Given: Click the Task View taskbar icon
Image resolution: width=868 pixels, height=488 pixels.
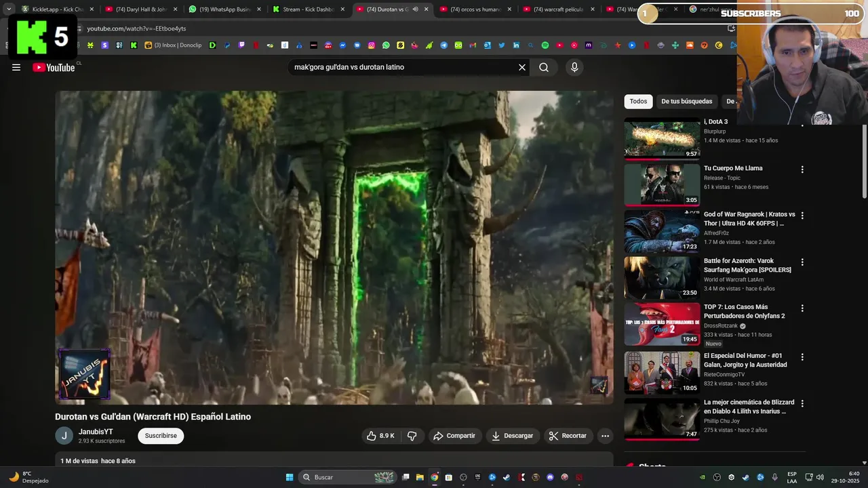Looking at the screenshot, I should [406, 477].
